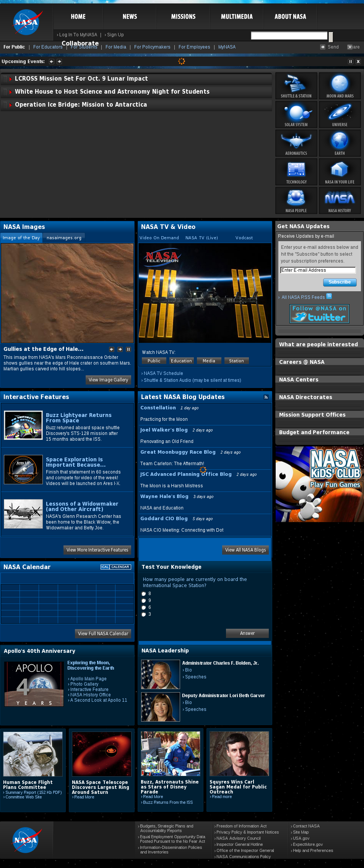Expand Budget and Performance section
Screen dimensions: 364x868
pos(320,432)
